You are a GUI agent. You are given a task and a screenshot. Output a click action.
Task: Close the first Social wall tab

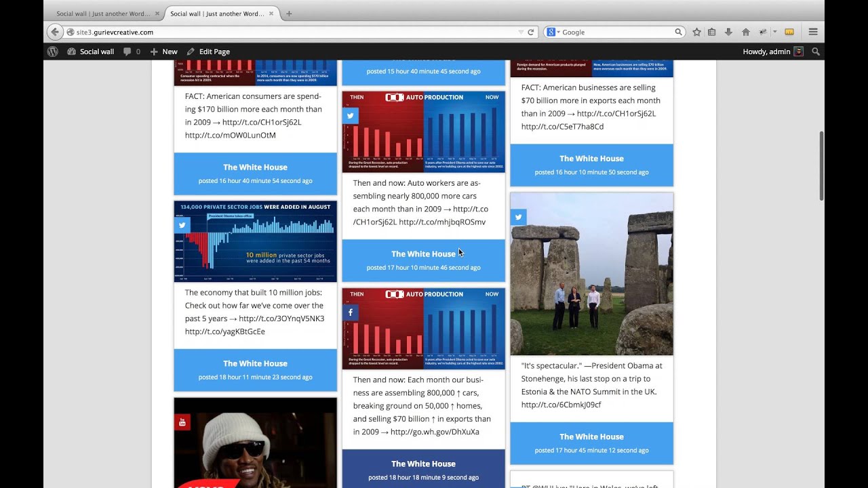click(x=157, y=14)
